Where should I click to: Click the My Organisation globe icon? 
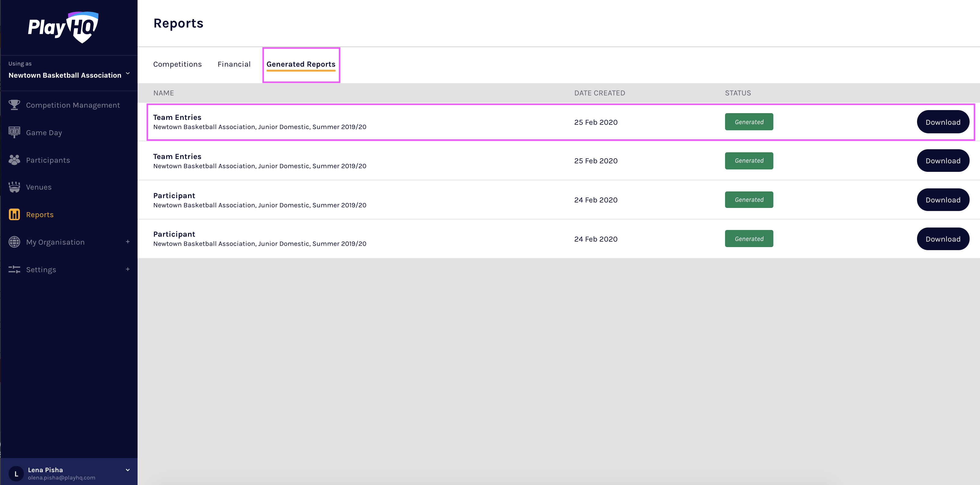[14, 242]
